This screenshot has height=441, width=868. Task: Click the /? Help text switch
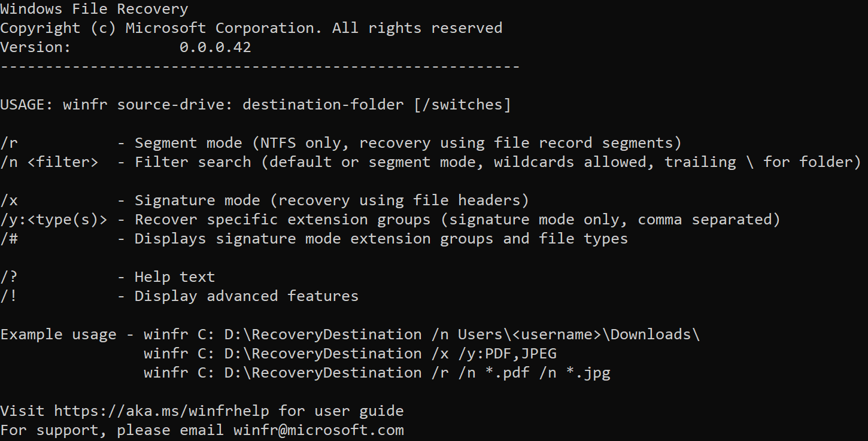(x=9, y=277)
